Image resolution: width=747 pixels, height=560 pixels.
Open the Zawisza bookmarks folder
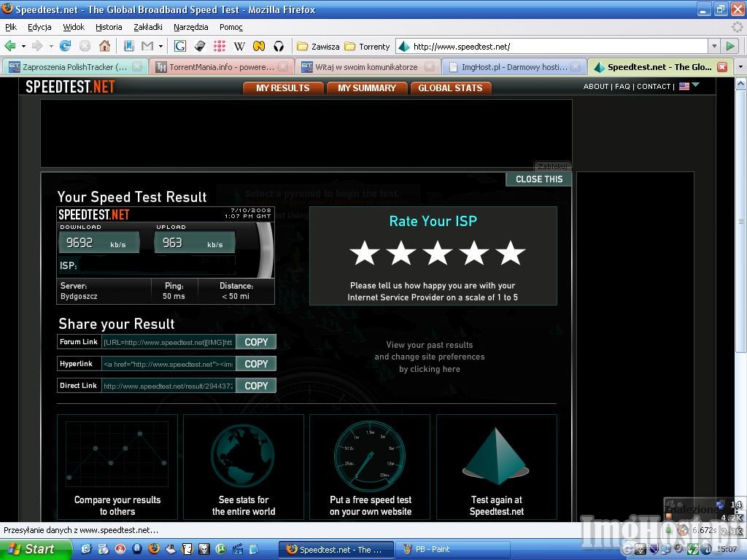click(x=318, y=46)
